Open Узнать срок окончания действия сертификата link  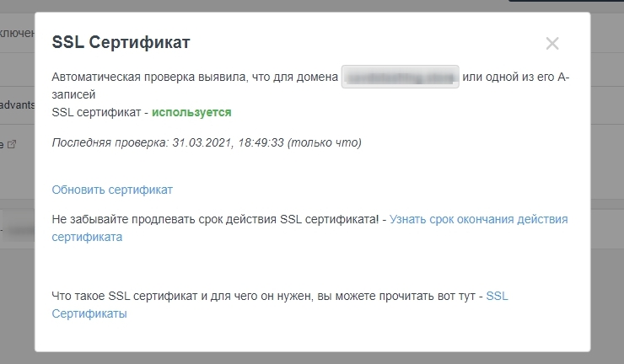(x=478, y=219)
